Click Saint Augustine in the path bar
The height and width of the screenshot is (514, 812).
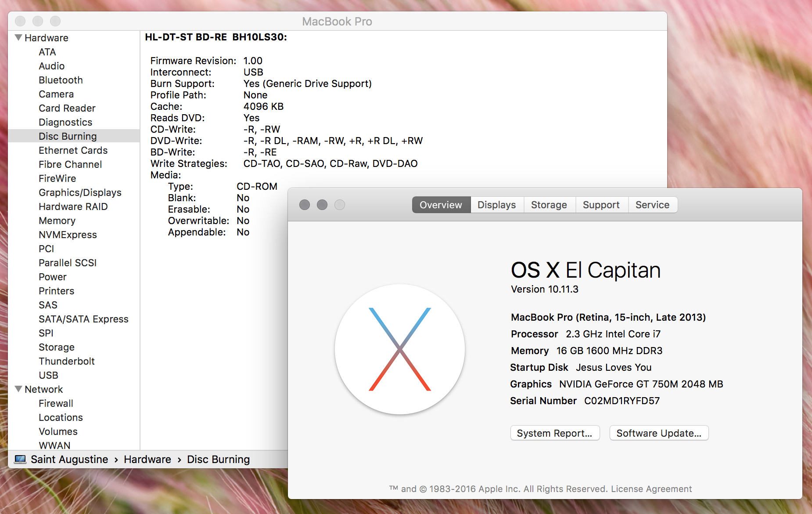click(69, 460)
